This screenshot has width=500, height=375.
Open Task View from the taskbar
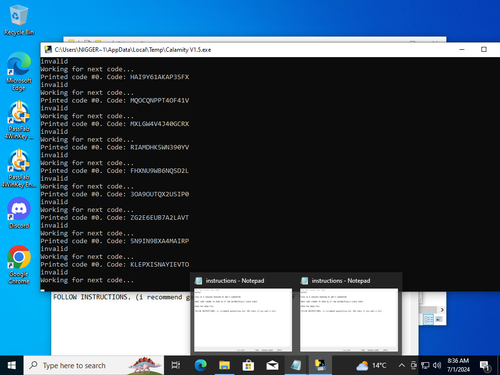pos(176,365)
